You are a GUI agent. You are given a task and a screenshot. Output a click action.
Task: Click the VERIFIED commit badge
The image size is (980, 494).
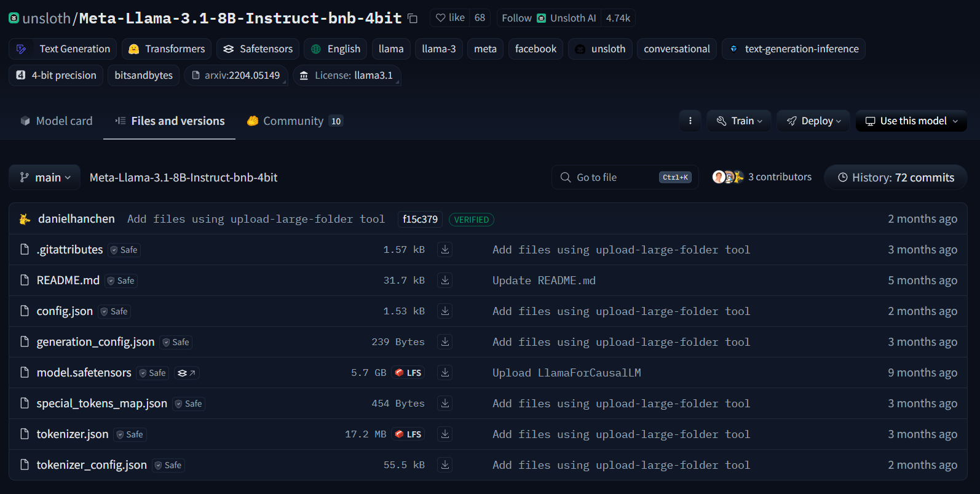472,220
